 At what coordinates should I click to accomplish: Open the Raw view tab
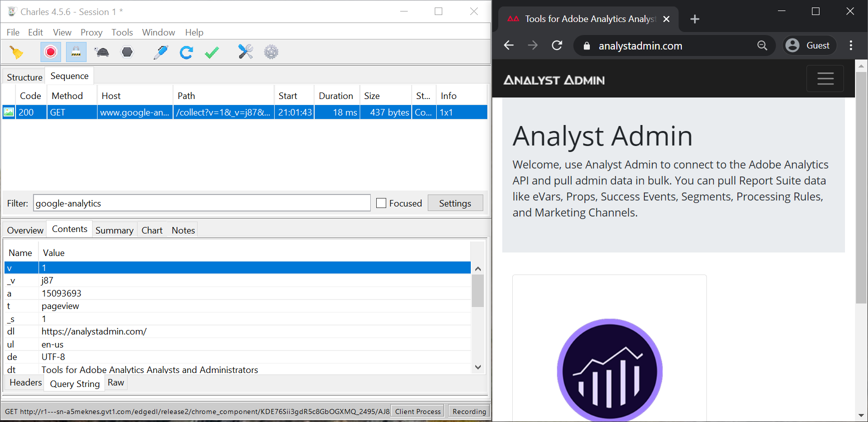tap(116, 382)
